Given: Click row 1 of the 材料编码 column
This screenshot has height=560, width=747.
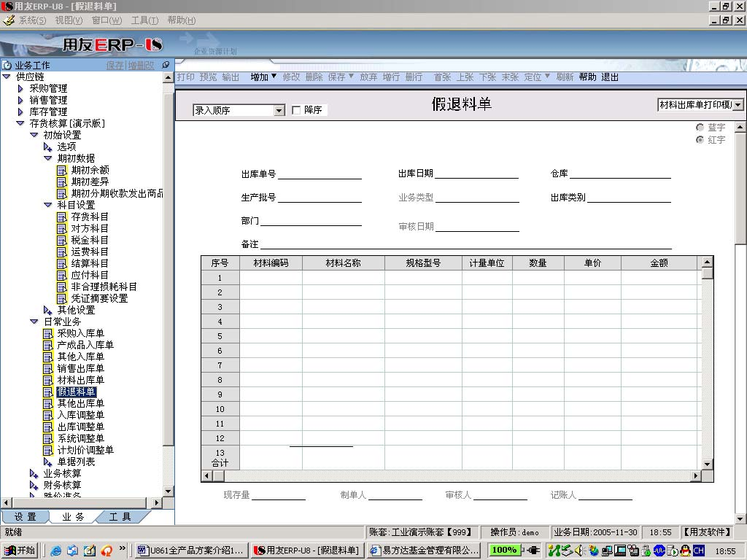Looking at the screenshot, I should pyautogui.click(x=271, y=278).
